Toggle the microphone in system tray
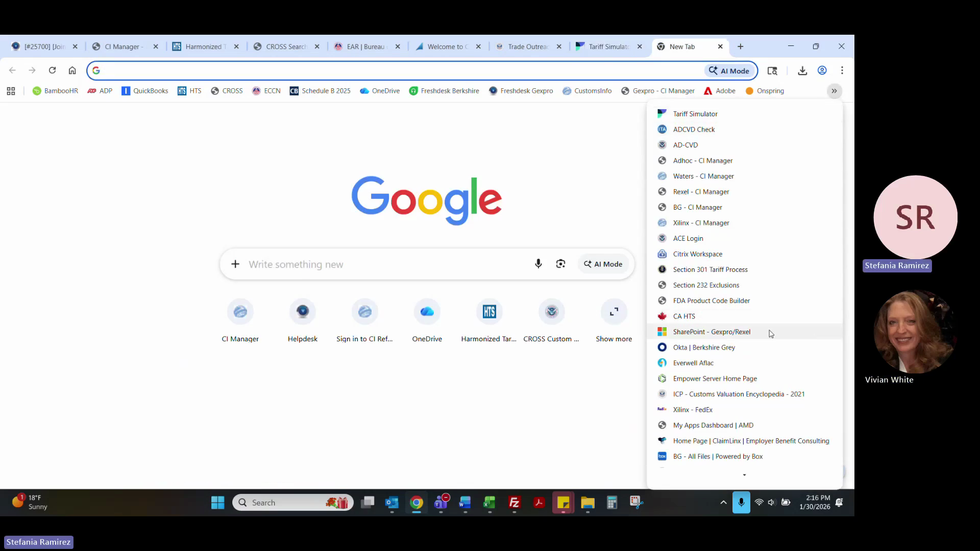The image size is (980, 551). click(741, 503)
